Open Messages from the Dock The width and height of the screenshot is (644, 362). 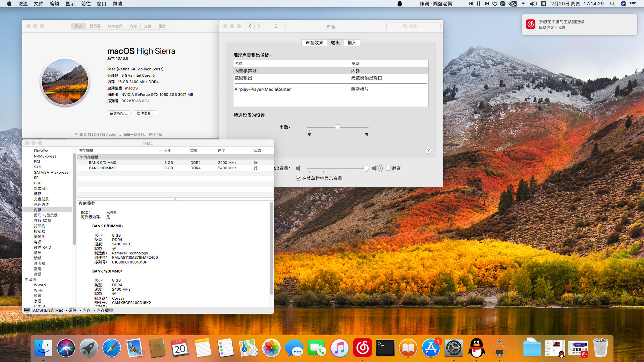click(x=294, y=348)
